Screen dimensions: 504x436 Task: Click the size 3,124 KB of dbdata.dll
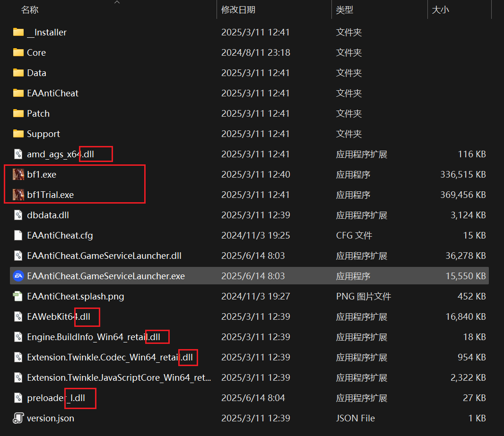[x=468, y=215]
